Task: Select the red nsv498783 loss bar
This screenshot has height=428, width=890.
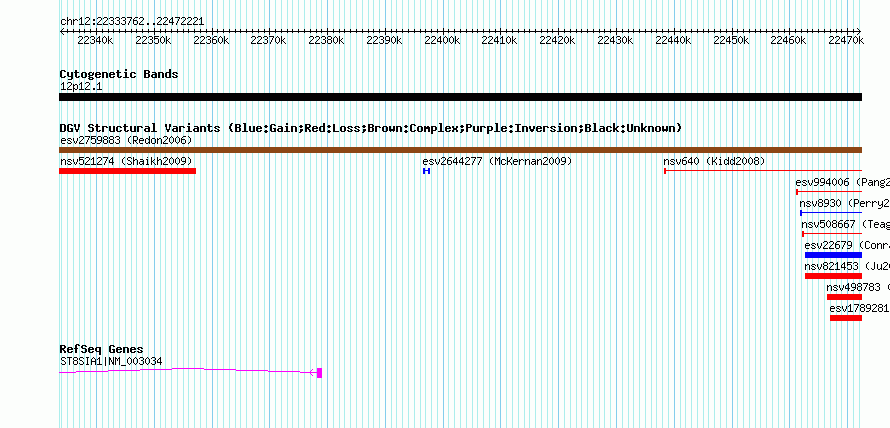Action: click(x=845, y=297)
